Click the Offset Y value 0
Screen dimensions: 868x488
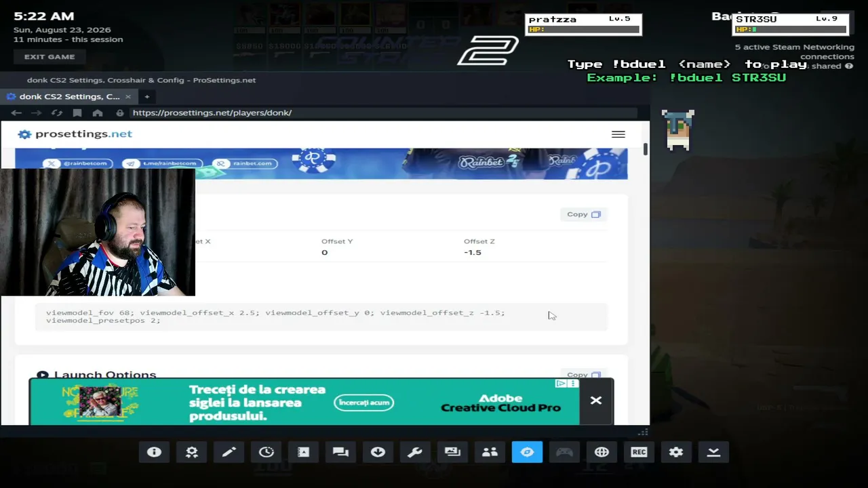pyautogui.click(x=324, y=252)
